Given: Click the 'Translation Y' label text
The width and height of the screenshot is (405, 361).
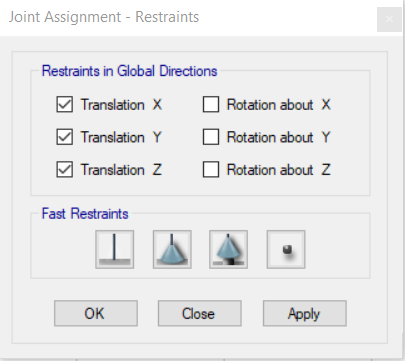Looking at the screenshot, I should (x=121, y=137).
